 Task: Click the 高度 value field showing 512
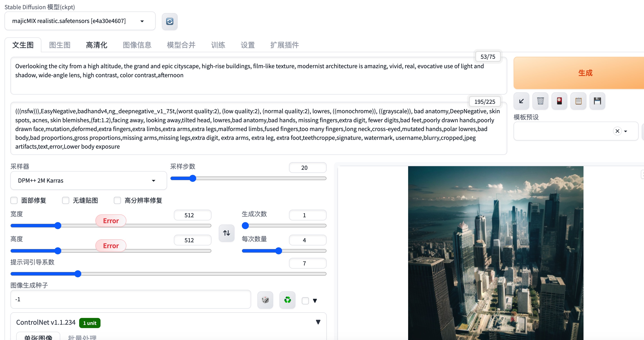(192, 240)
